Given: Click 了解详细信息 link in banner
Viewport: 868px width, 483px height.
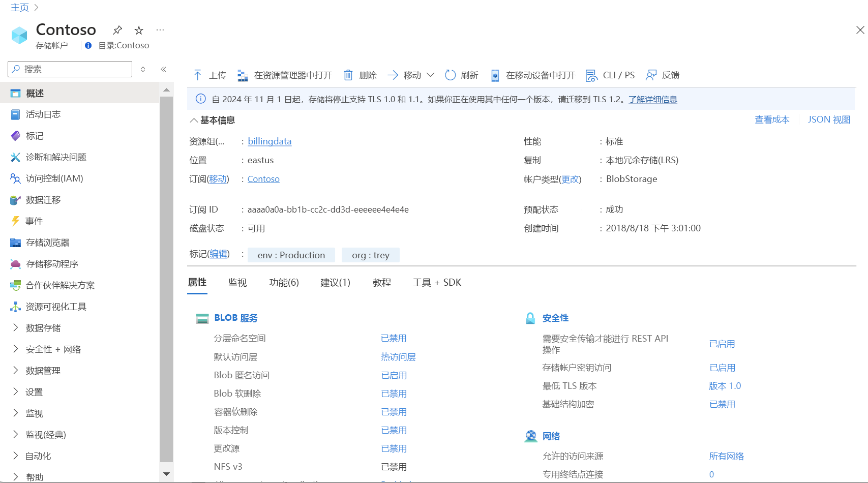Looking at the screenshot, I should (653, 100).
